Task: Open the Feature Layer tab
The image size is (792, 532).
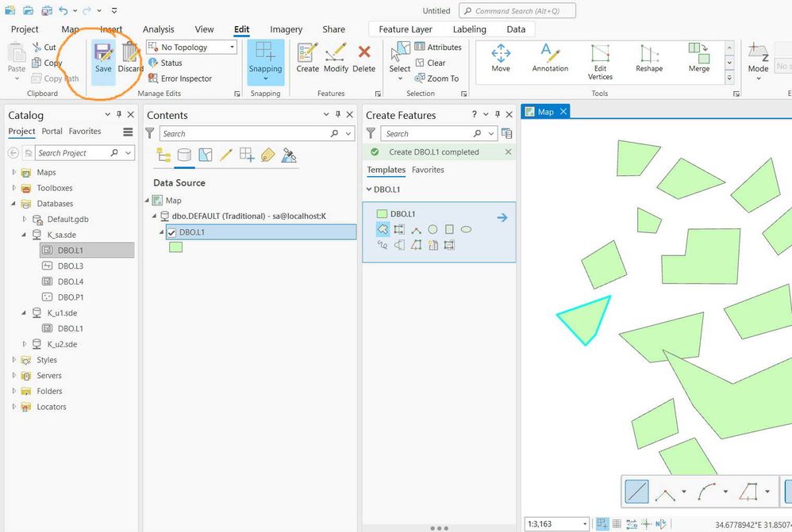Action: tap(405, 29)
